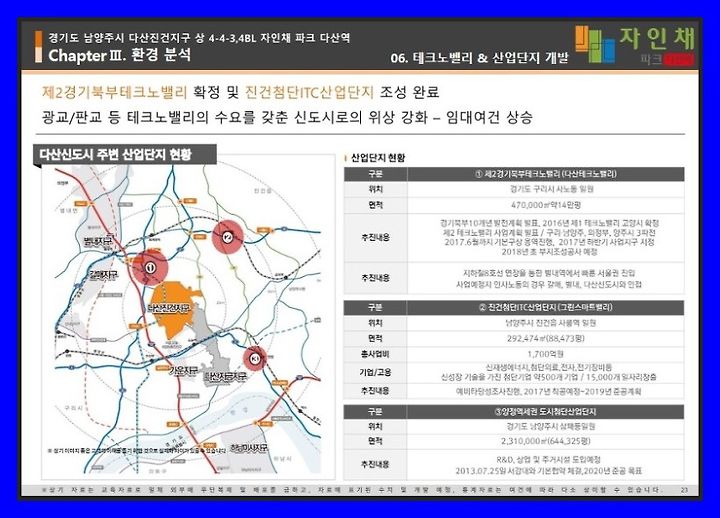The image size is (720, 518).
Task: Select the map label "별내지구"
Action: (x=98, y=241)
